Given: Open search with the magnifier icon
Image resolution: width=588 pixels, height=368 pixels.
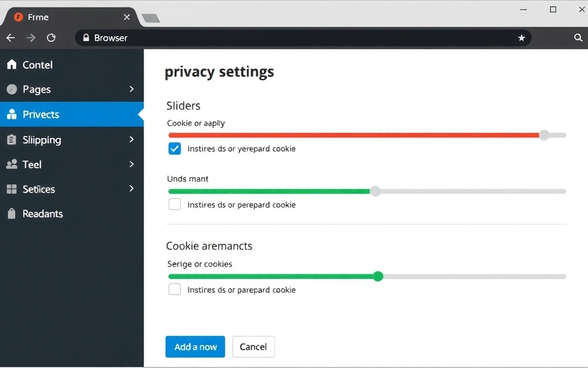Looking at the screenshot, I should pyautogui.click(x=578, y=38).
